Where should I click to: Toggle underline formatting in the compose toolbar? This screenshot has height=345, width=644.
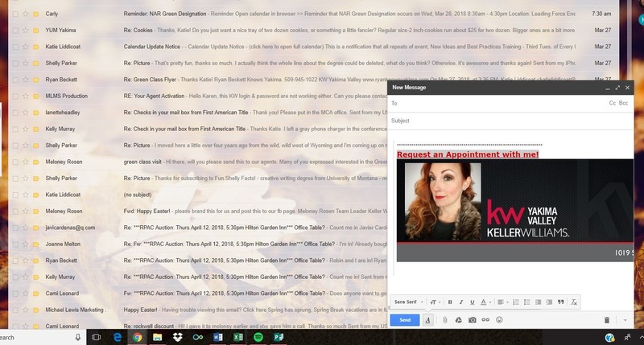pos(472,302)
